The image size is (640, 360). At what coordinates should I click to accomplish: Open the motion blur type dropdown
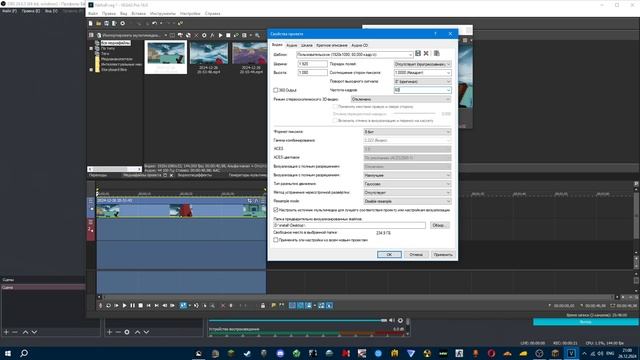pos(407,184)
